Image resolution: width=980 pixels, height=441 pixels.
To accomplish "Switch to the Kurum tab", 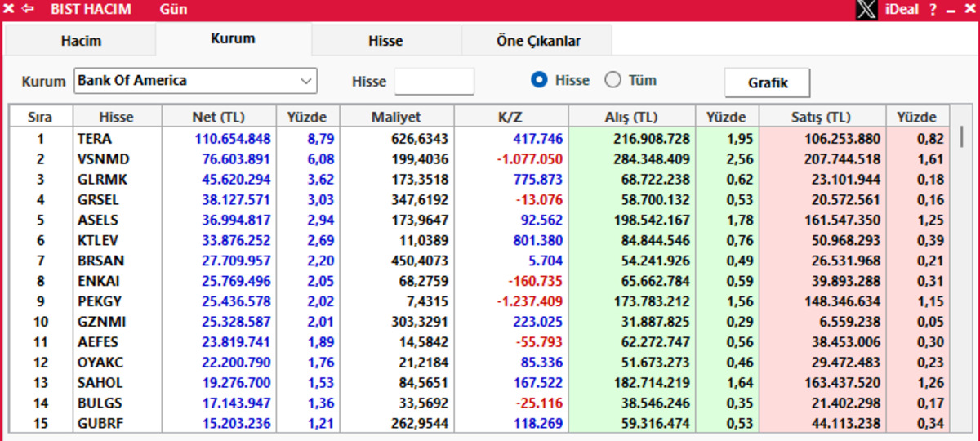I will pyautogui.click(x=233, y=38).
